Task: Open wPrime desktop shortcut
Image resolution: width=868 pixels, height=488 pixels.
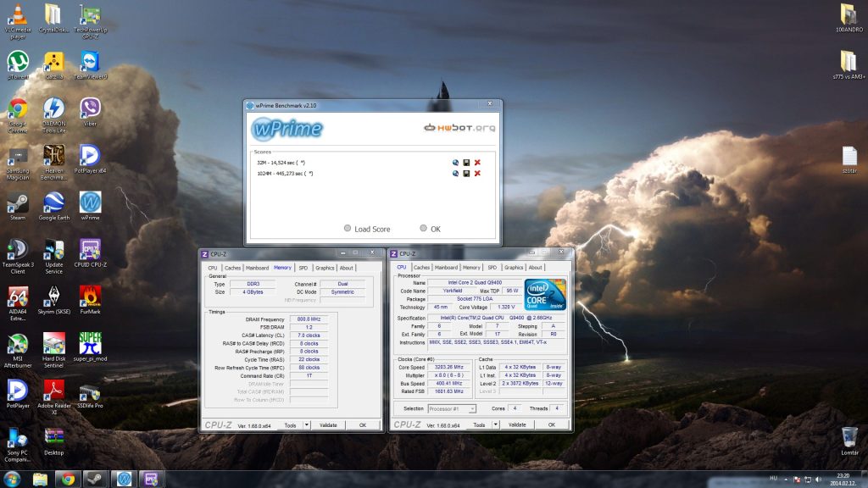Action: click(x=90, y=207)
